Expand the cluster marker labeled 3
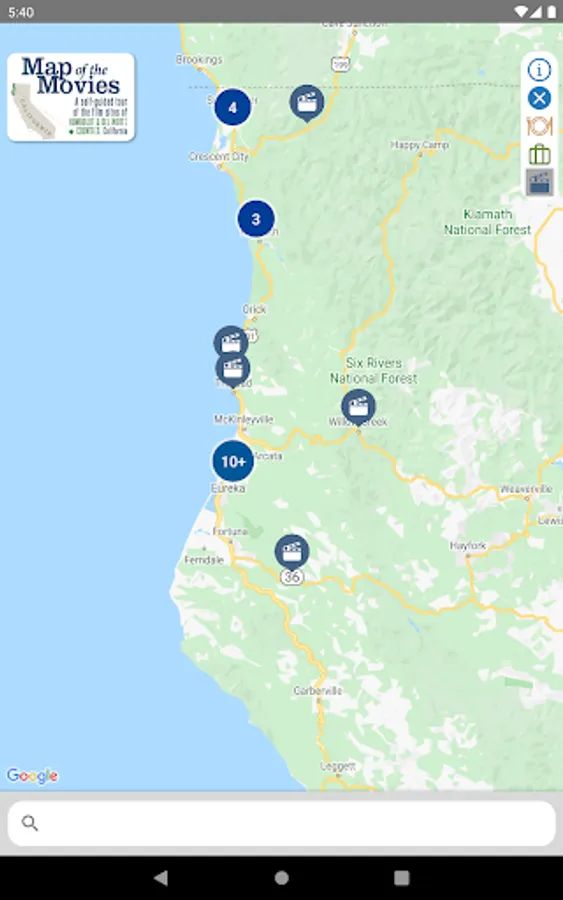 [256, 219]
